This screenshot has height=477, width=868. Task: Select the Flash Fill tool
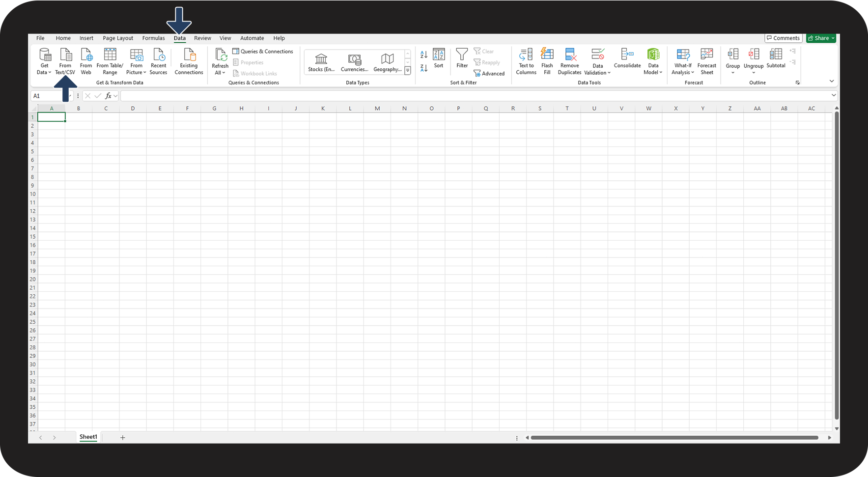click(x=547, y=55)
